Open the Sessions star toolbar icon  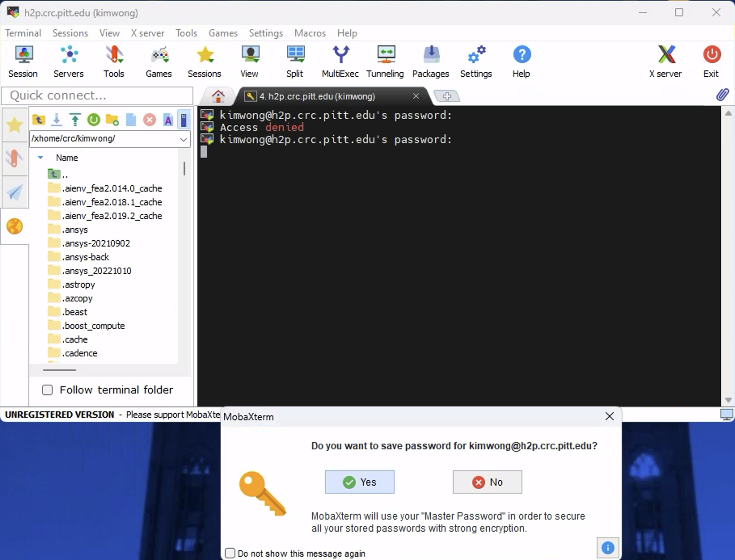(x=205, y=62)
